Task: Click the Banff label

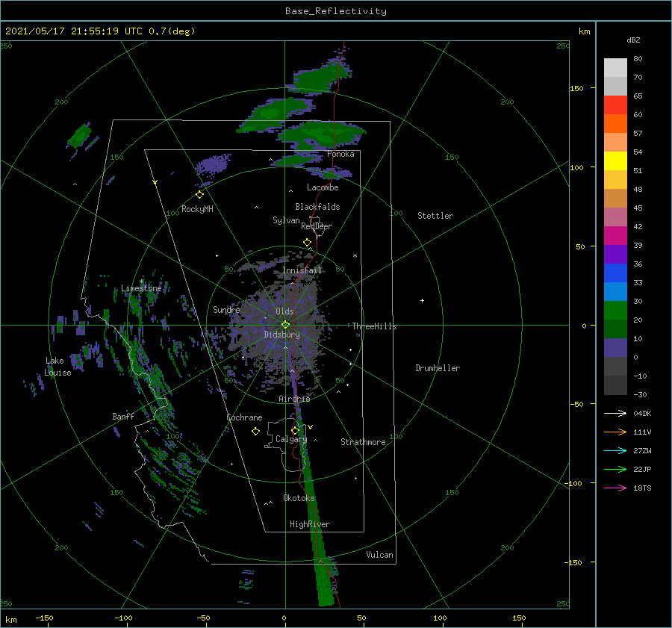Action: pyautogui.click(x=123, y=416)
